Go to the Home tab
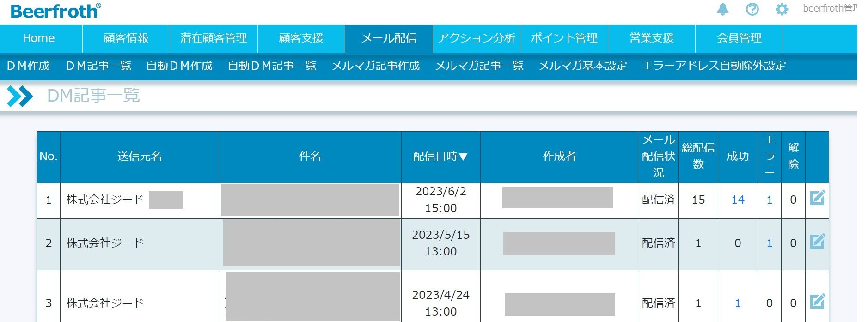The height and width of the screenshot is (322, 868). pos(39,38)
